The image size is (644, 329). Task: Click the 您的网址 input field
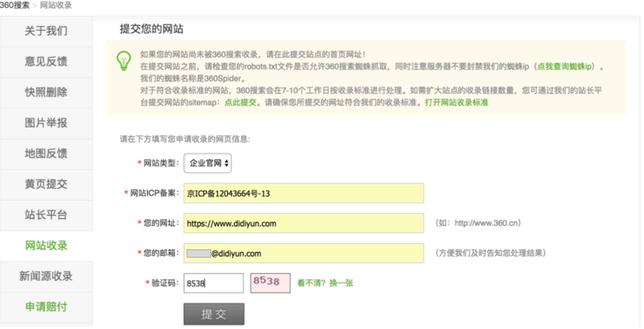click(304, 224)
